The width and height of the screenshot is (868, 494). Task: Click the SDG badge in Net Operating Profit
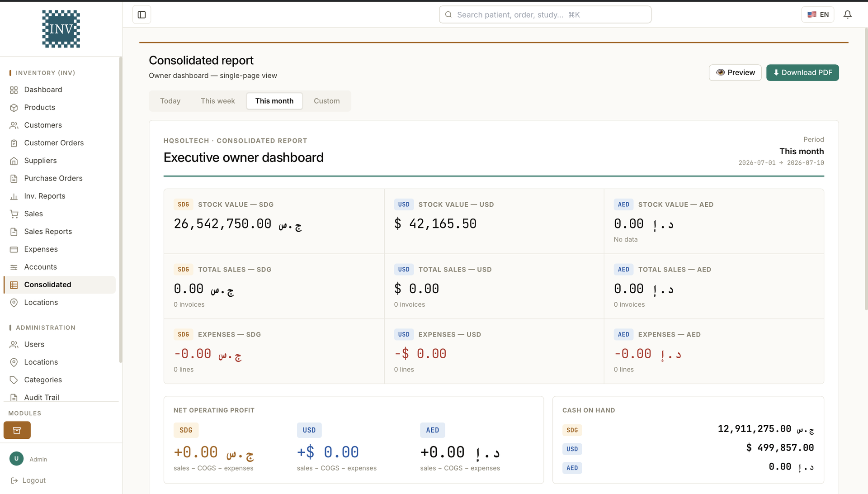coord(186,430)
